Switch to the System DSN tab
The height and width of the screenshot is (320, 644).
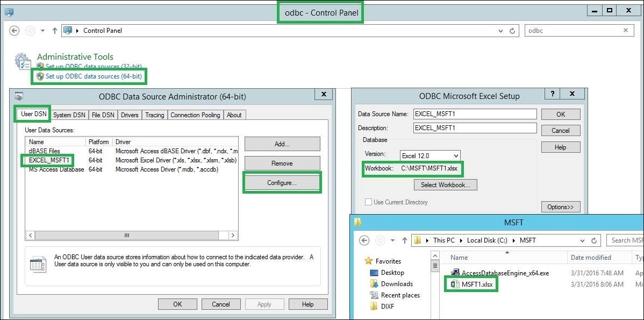[69, 115]
